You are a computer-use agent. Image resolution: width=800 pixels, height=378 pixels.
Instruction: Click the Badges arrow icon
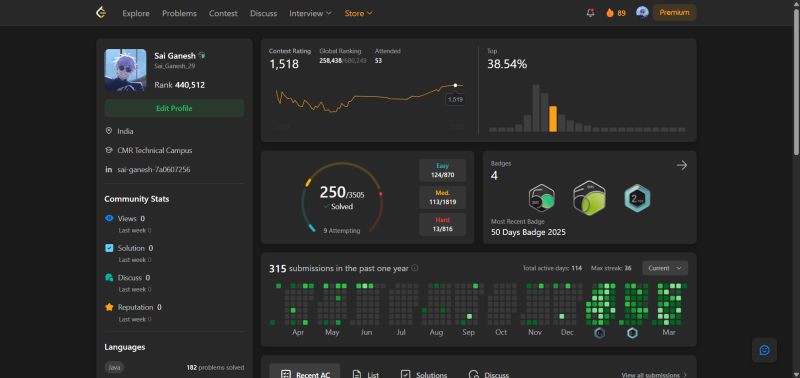coord(682,165)
